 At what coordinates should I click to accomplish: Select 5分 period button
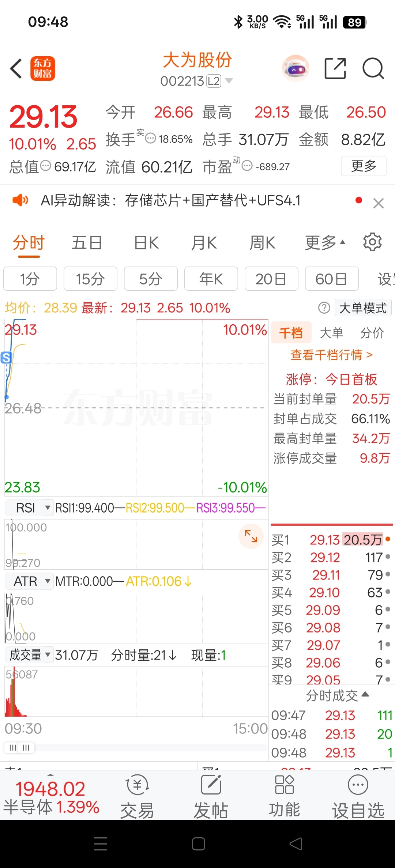click(151, 279)
